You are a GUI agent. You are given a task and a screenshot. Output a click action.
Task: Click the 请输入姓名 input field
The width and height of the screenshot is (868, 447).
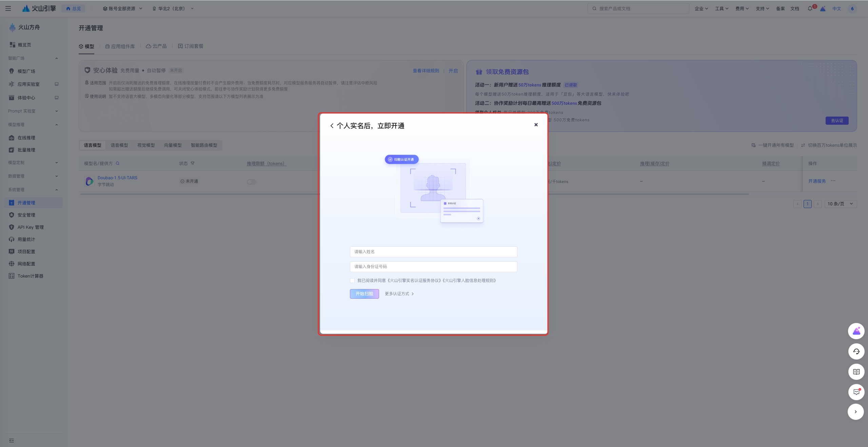pos(433,251)
